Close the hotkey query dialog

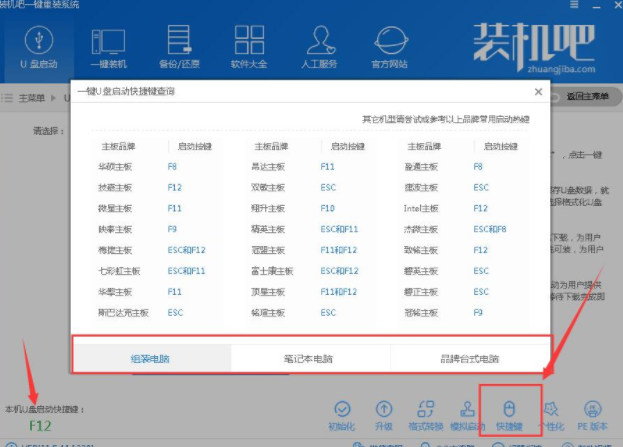[x=538, y=92]
